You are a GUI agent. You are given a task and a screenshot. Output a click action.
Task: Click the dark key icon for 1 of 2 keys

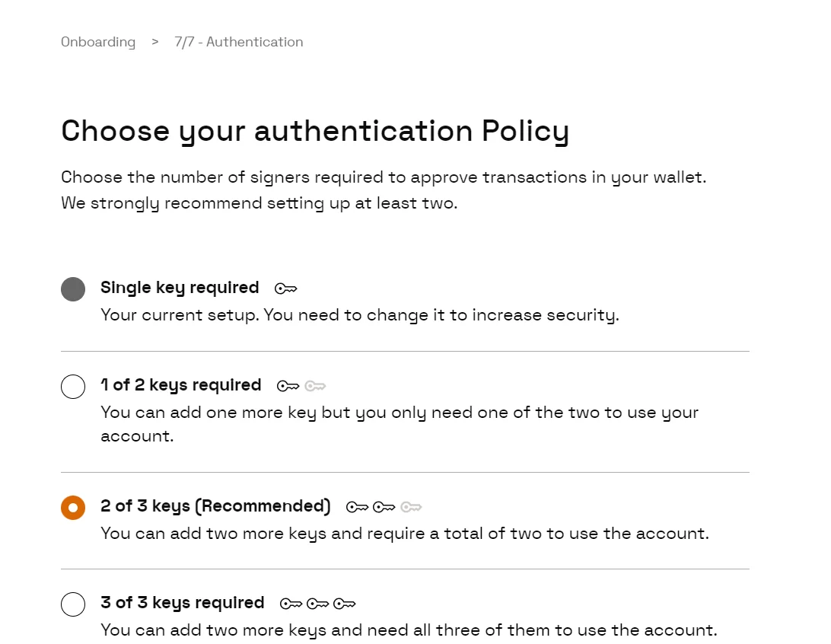tap(288, 386)
